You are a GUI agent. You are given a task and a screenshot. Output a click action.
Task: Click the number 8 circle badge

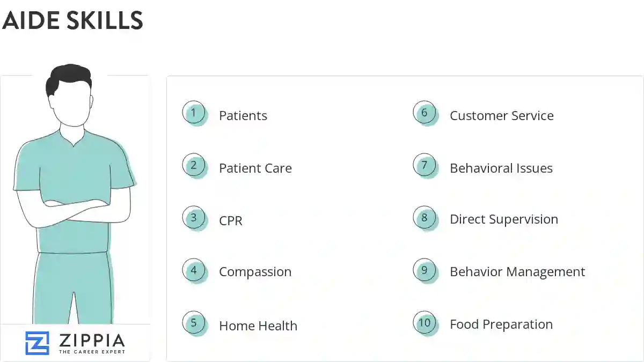[x=425, y=218]
